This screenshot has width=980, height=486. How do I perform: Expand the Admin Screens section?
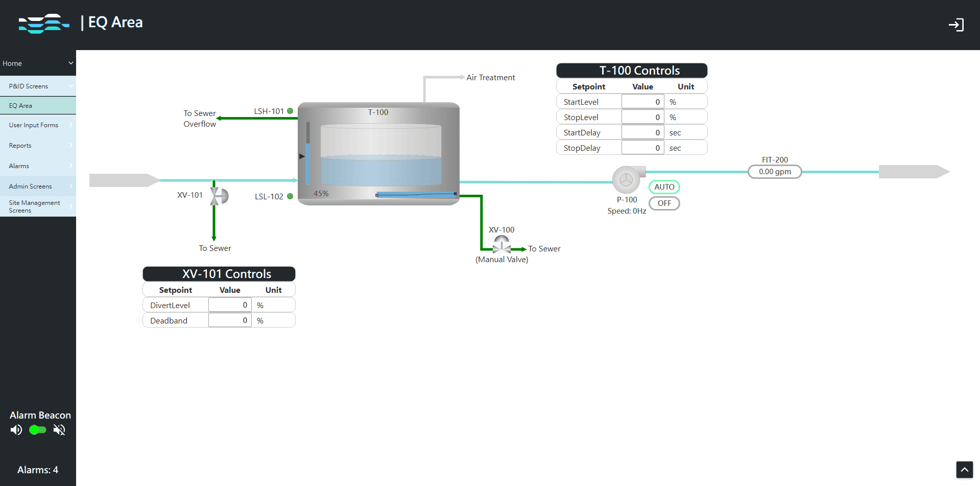(38, 186)
